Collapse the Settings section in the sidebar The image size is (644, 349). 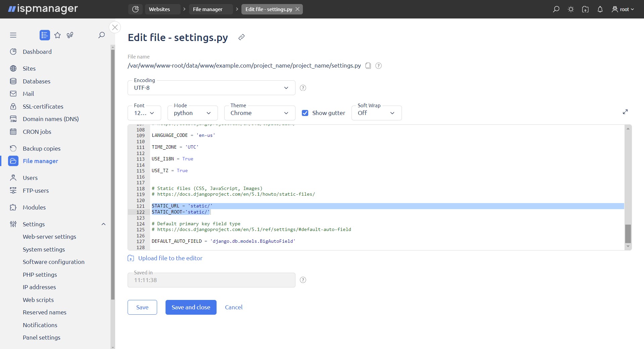tap(103, 224)
